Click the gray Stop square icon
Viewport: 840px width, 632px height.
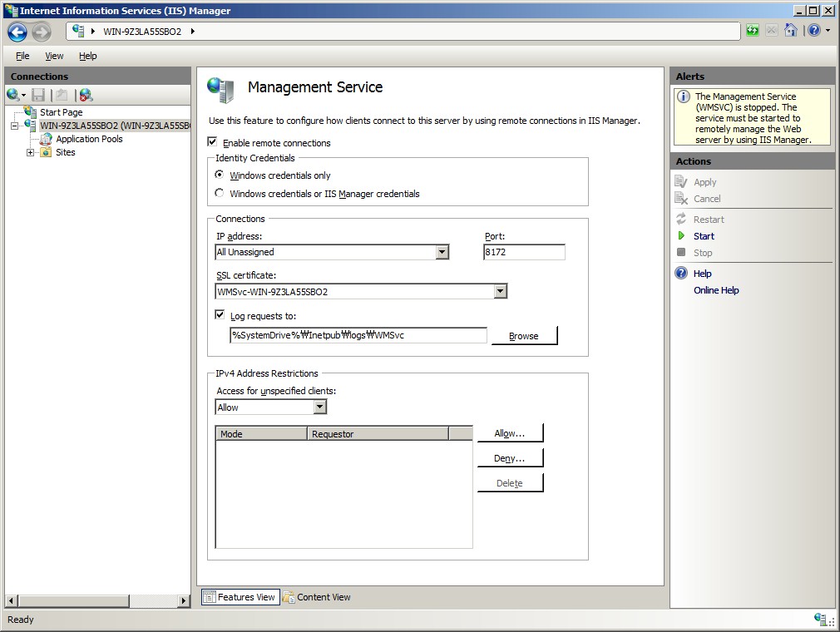[x=681, y=252]
